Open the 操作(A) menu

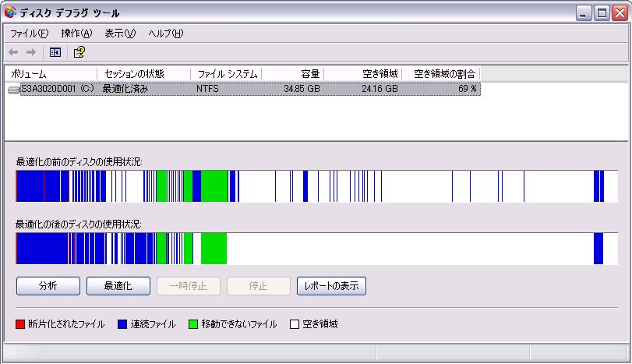76,34
